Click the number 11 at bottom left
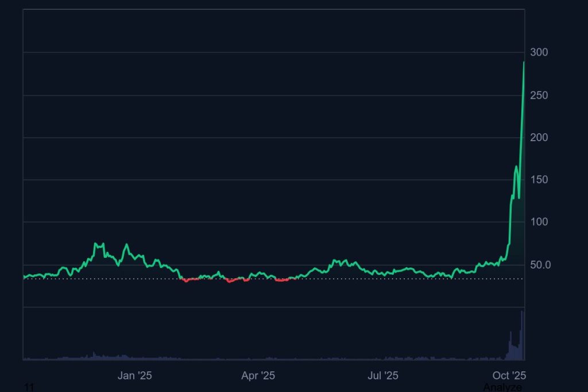Screen dimensions: 588x392 pyautogui.click(x=29, y=388)
